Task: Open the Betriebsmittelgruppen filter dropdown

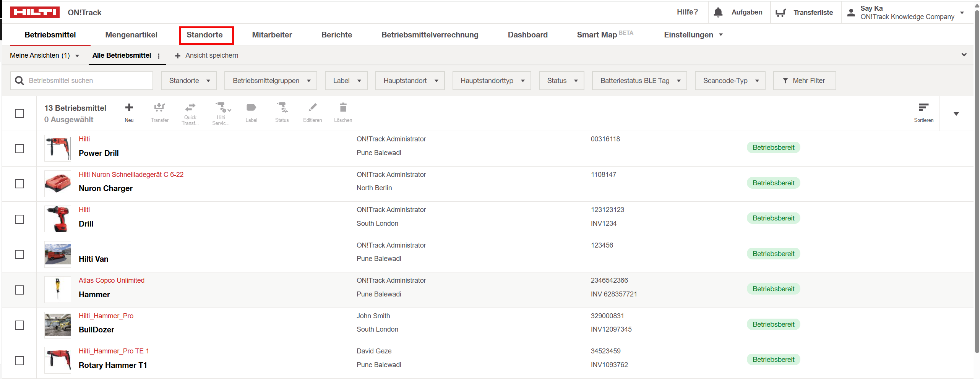Action: pos(271,81)
